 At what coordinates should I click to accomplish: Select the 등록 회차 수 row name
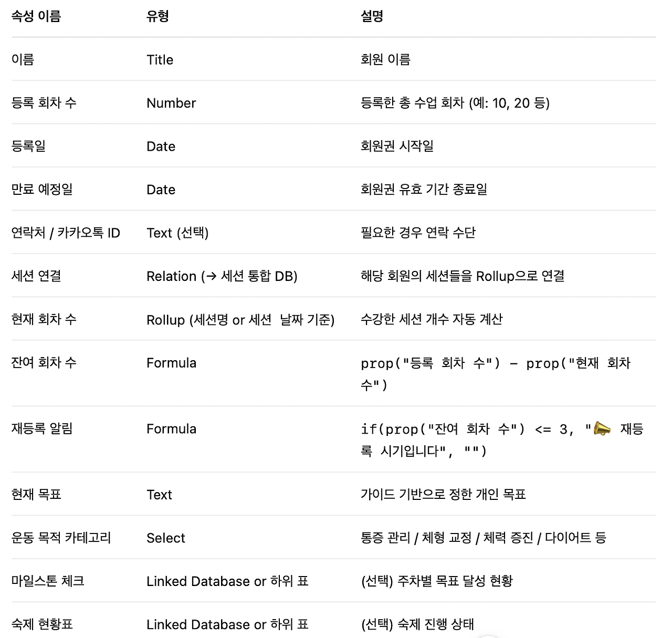44,103
